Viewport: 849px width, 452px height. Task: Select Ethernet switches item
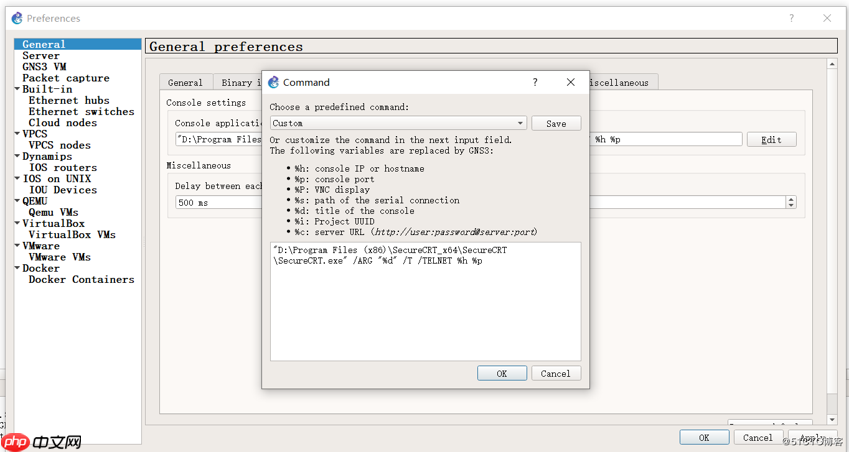click(81, 112)
